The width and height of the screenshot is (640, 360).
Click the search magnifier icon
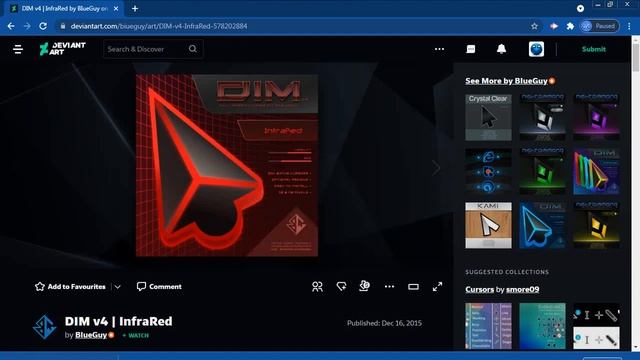[193, 49]
